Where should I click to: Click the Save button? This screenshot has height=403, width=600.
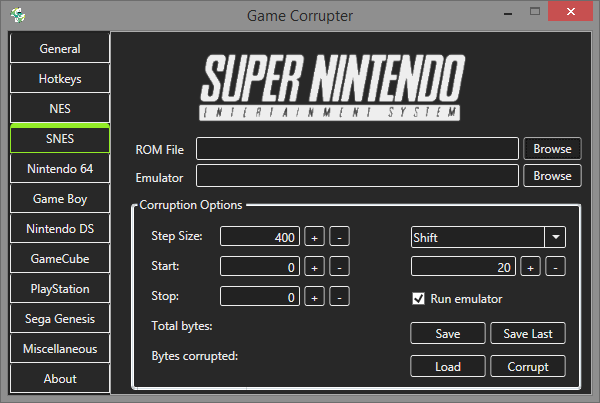(448, 333)
